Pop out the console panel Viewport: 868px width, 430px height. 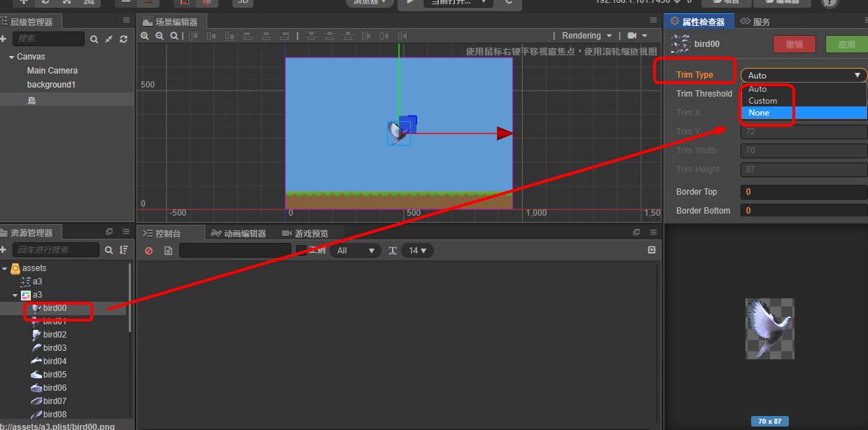pos(636,233)
